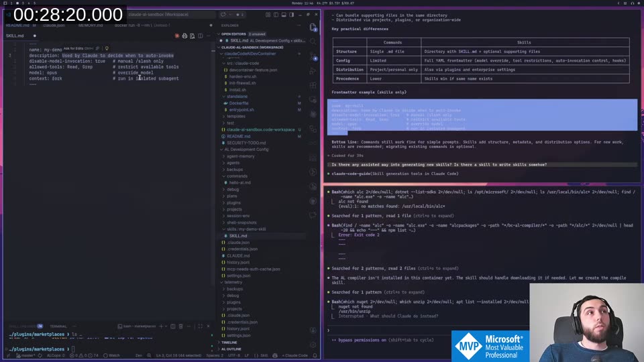Click errors and warnings count in status bar
This screenshot has width=644, height=362.
tap(85, 355)
